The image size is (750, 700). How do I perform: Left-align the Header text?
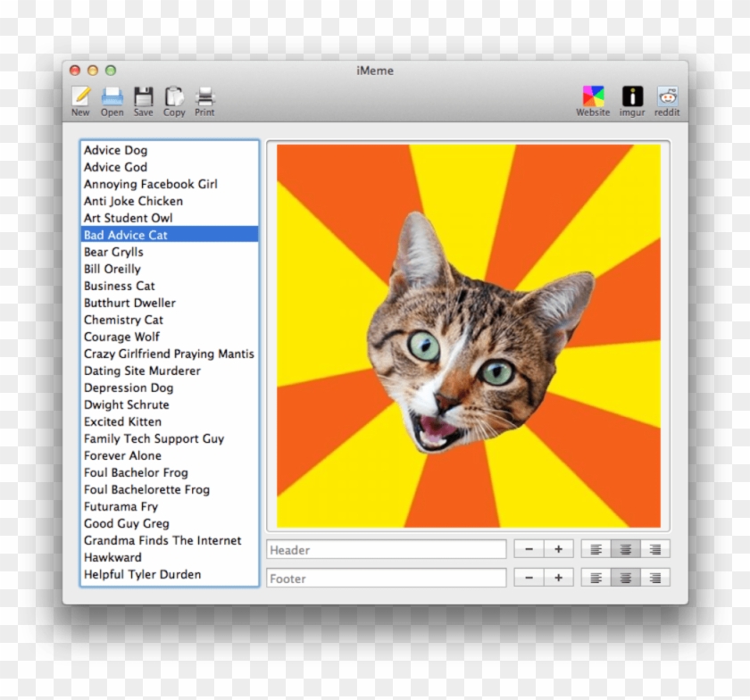coord(596,548)
